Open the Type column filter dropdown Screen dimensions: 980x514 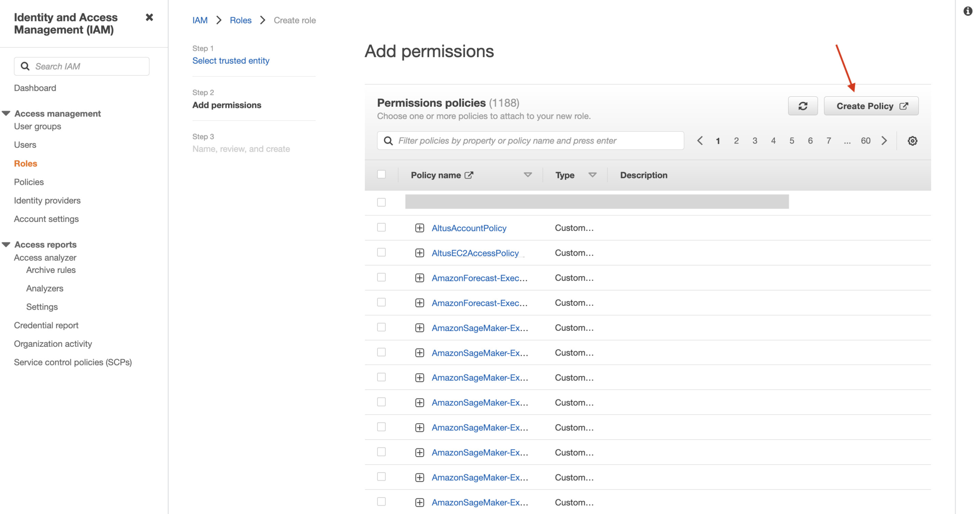[592, 175]
